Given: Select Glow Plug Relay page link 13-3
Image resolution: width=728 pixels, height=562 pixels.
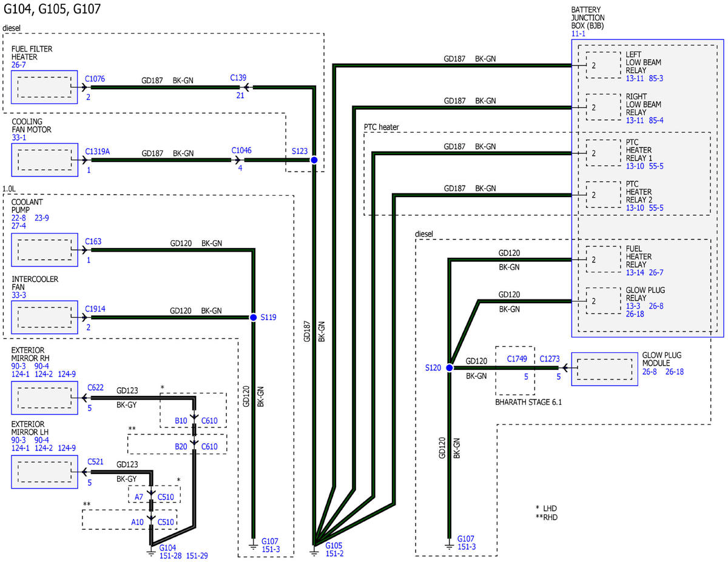Looking at the screenshot, I should click(x=633, y=306).
